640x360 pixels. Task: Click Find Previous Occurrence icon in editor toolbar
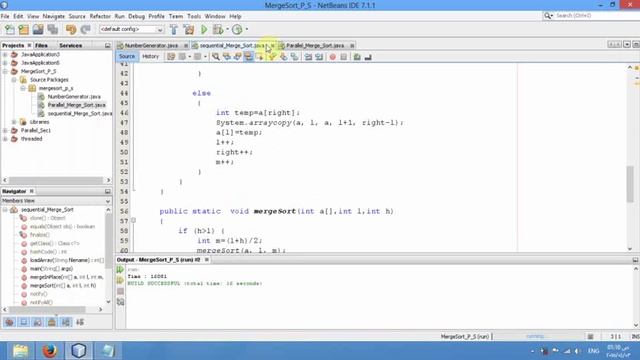(227, 57)
